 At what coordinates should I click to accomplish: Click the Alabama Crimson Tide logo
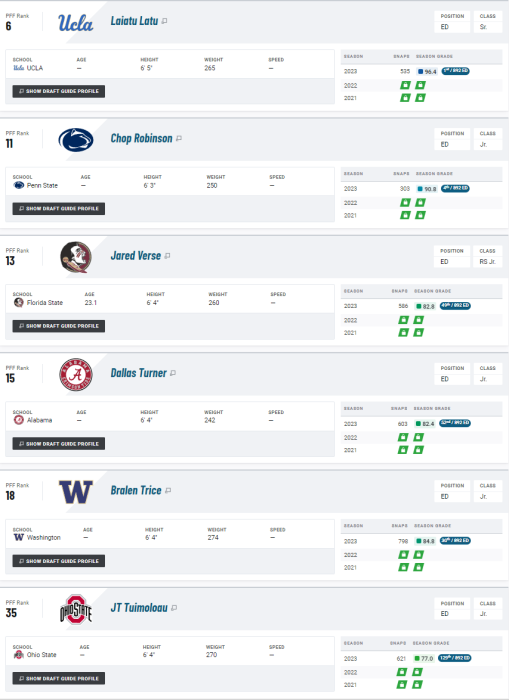76,375
